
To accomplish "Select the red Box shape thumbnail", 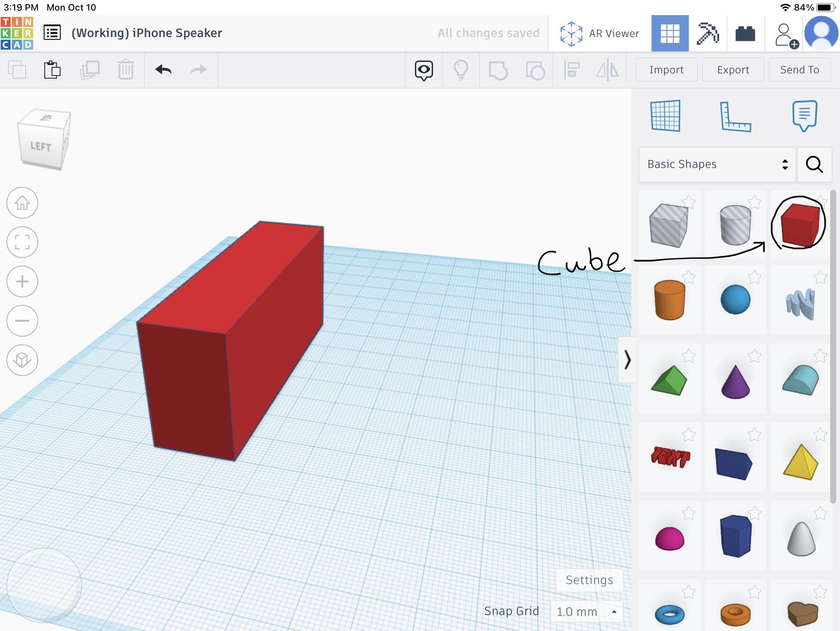I will coord(799,225).
